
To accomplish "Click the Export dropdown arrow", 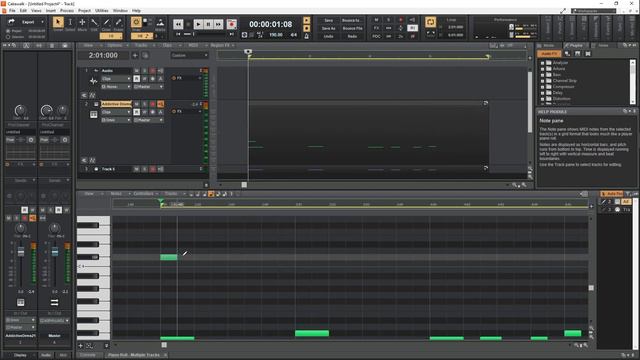I will (x=42, y=22).
